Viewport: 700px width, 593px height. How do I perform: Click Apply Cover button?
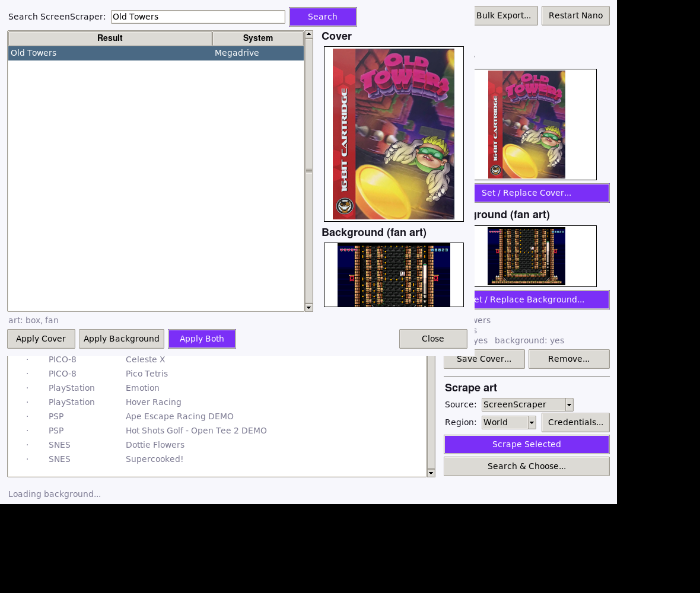point(41,339)
